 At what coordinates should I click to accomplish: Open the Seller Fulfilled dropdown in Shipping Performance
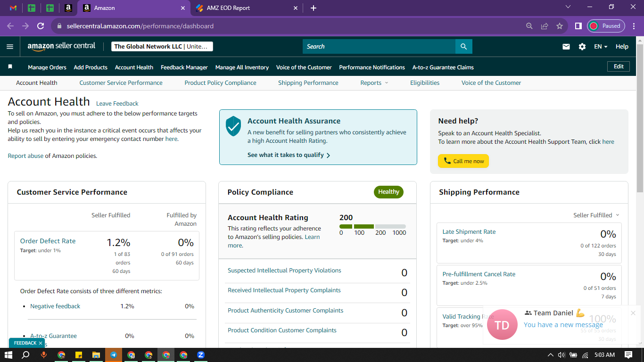[x=596, y=215]
